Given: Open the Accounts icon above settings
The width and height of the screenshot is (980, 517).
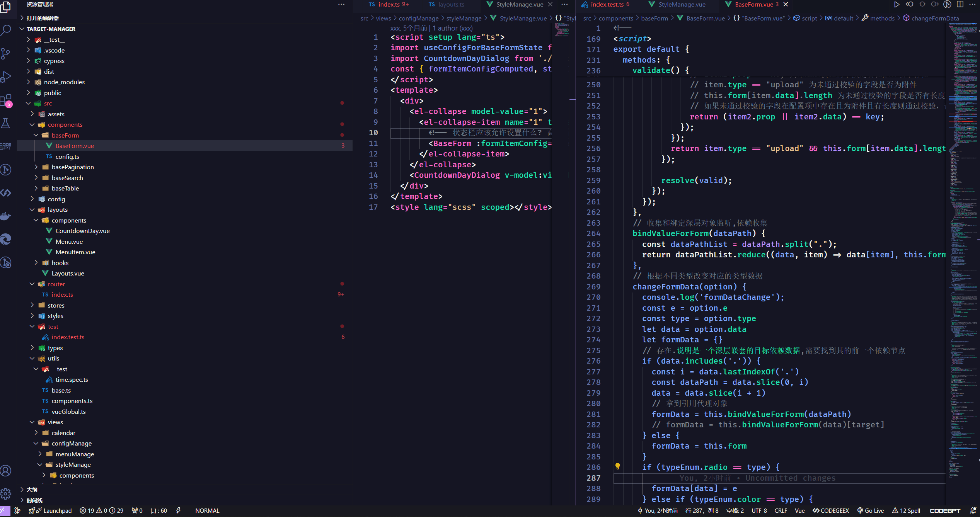Looking at the screenshot, I should click(x=6, y=471).
